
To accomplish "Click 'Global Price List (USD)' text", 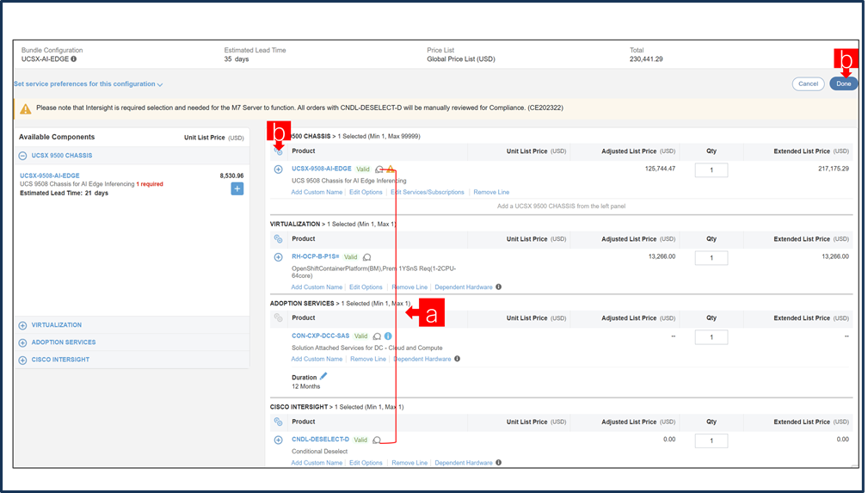I will (x=460, y=59).
